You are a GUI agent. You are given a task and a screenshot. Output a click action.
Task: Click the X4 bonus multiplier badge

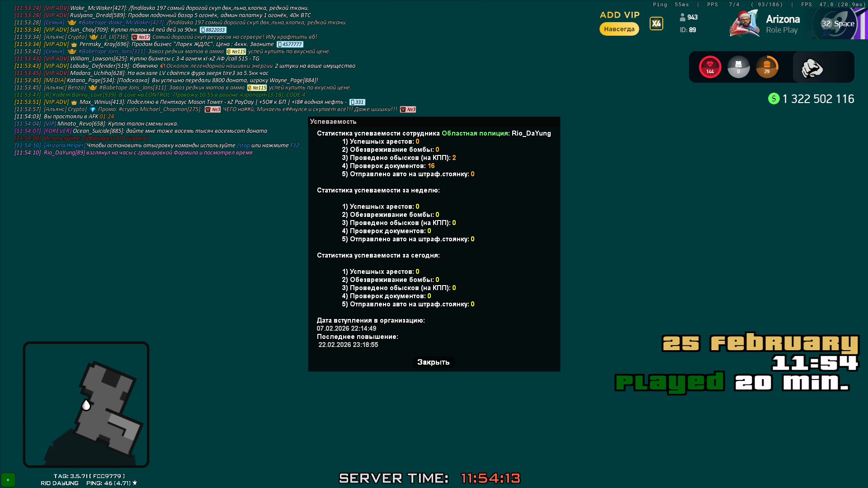click(656, 23)
